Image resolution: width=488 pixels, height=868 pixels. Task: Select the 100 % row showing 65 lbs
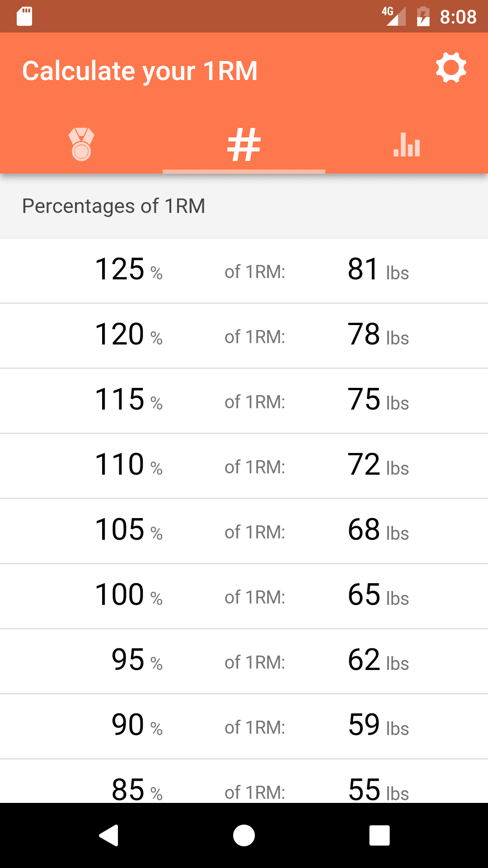click(244, 596)
